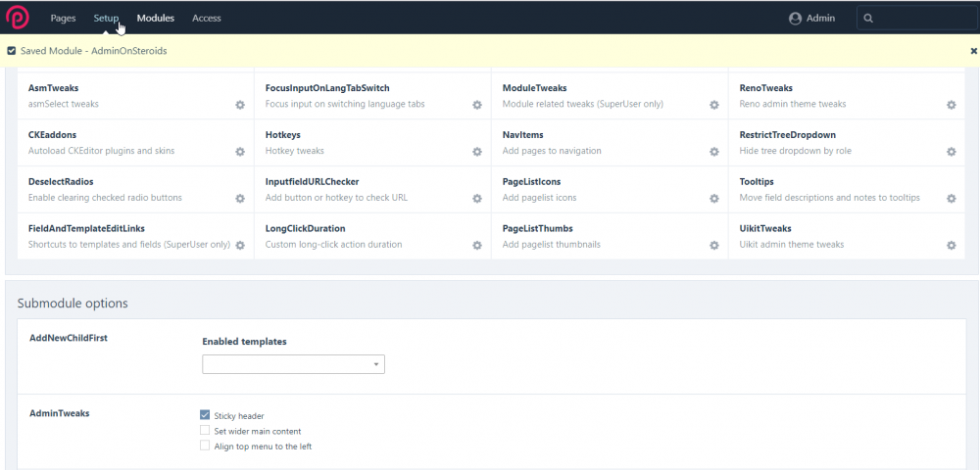Open the UikitTweaks settings gear
The height and width of the screenshot is (470, 980).
(x=951, y=246)
